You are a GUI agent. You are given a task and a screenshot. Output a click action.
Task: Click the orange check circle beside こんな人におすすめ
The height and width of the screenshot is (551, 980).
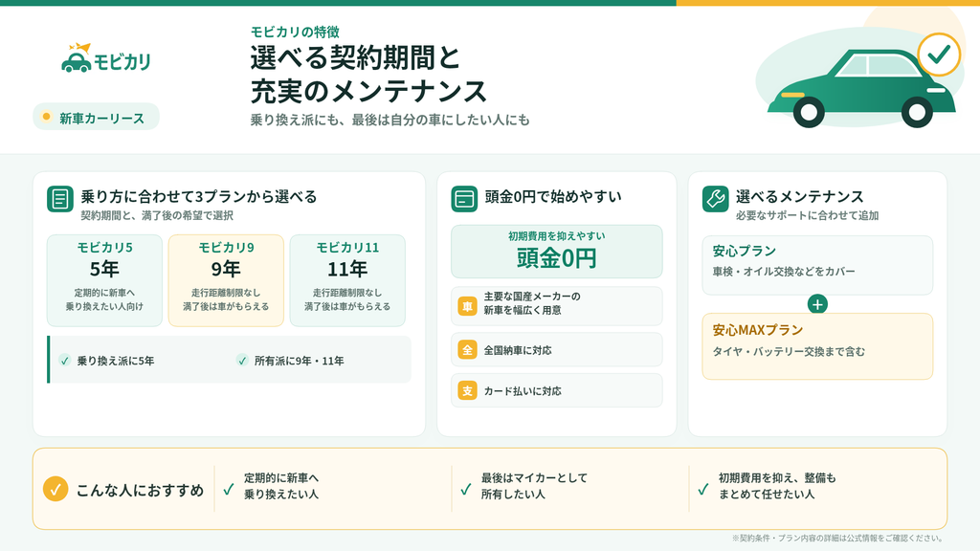[56, 489]
